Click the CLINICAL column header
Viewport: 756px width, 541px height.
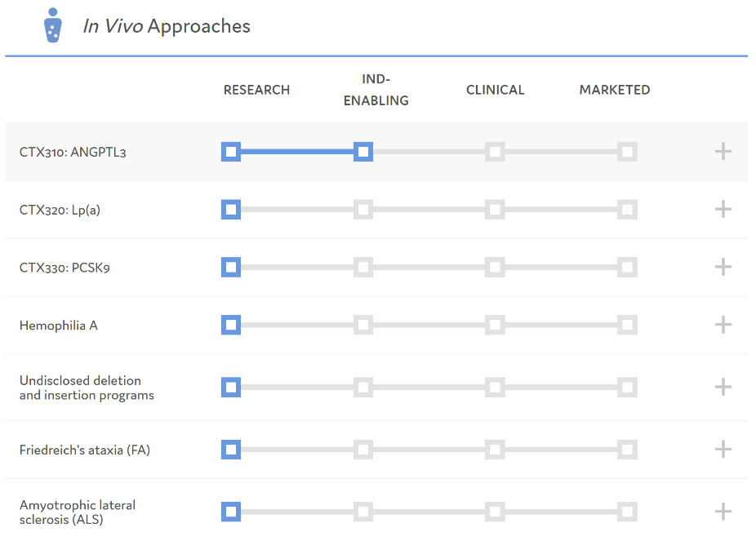pyautogui.click(x=495, y=90)
